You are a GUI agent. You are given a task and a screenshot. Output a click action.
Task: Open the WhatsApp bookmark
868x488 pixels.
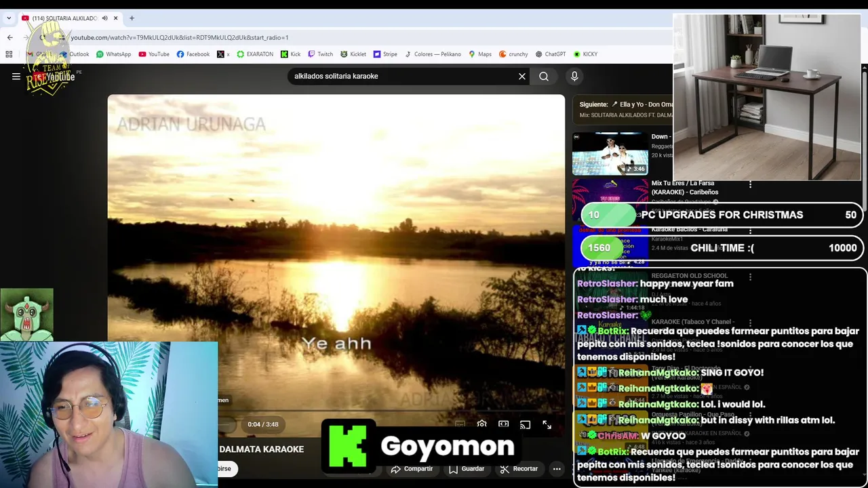(x=113, y=54)
